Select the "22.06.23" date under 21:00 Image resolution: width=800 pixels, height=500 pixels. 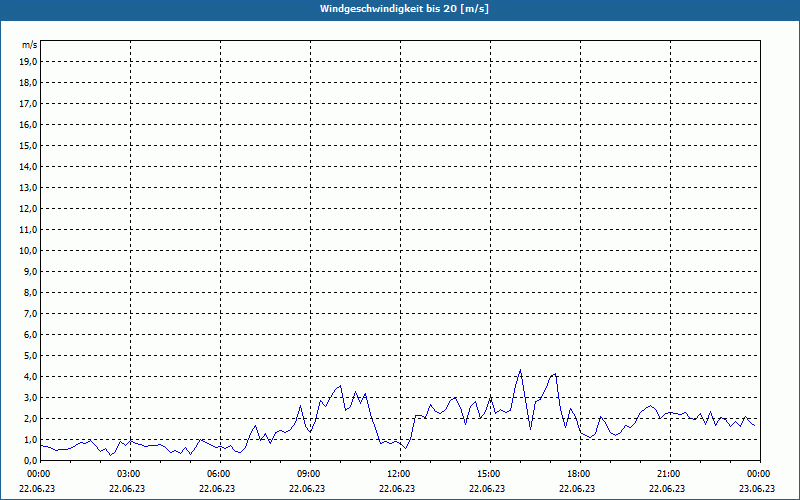[x=667, y=488]
